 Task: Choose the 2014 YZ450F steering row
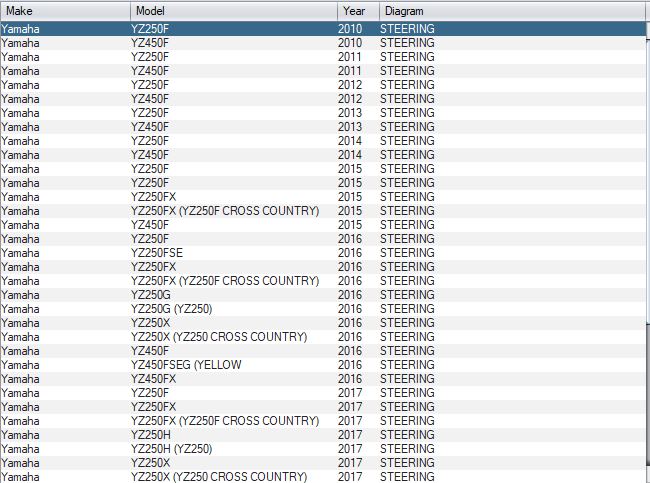[x=323, y=155]
